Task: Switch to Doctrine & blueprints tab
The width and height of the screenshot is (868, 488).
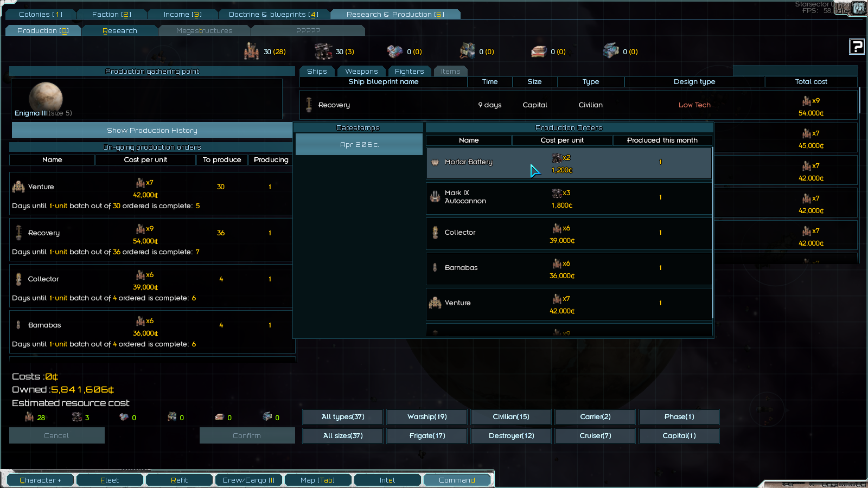Action: (x=273, y=15)
